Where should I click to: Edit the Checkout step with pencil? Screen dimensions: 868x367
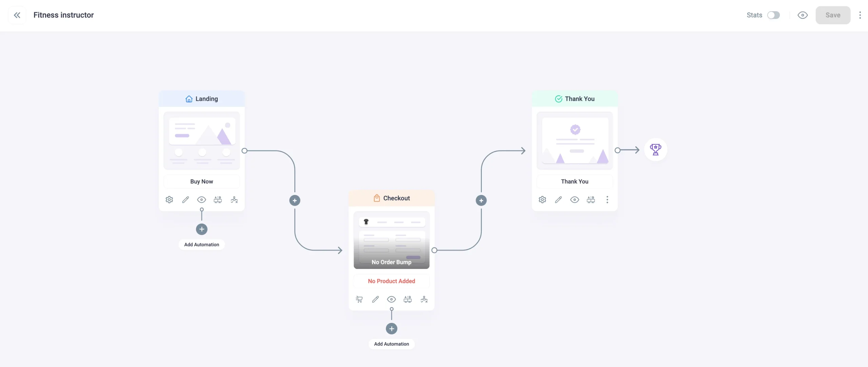point(375,299)
